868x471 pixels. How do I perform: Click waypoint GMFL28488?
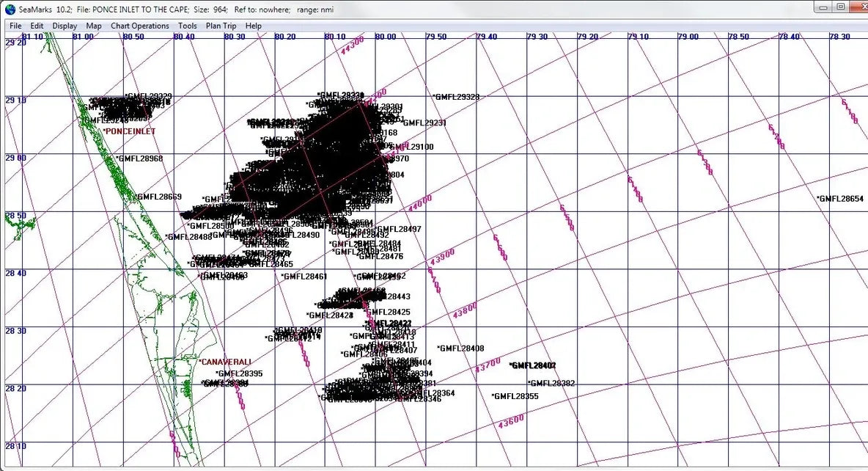(188, 237)
